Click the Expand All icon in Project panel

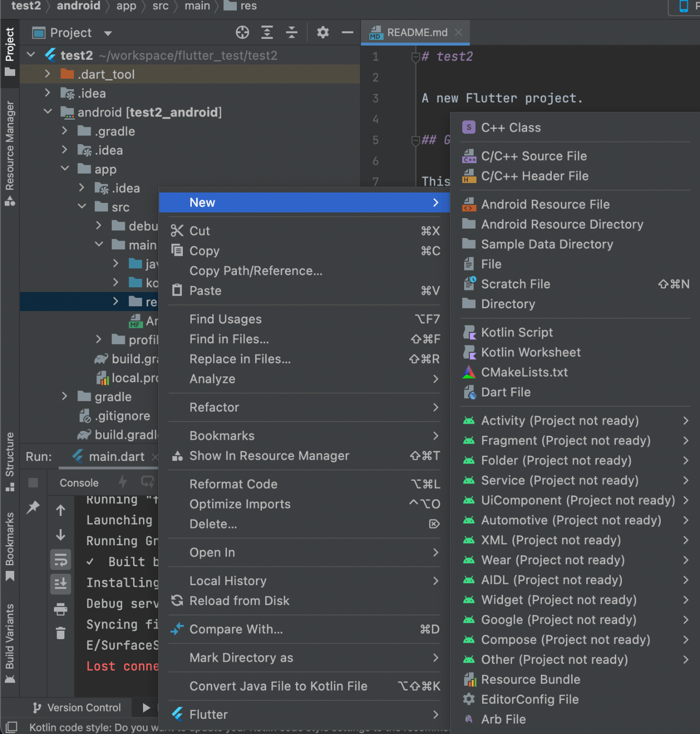(x=267, y=33)
